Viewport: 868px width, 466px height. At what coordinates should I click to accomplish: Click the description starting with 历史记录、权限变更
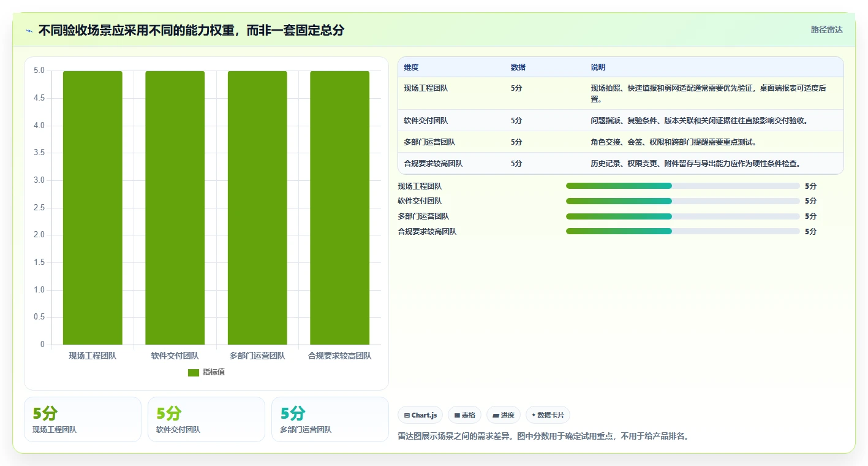(x=696, y=164)
